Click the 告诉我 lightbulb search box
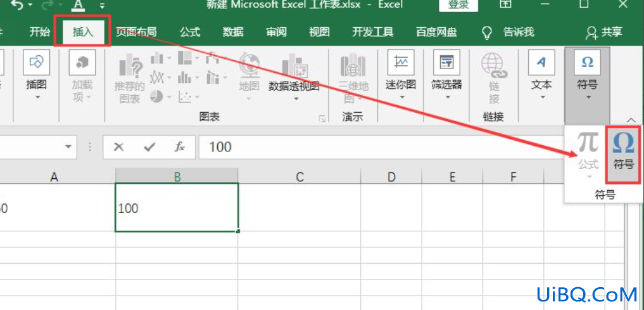The height and width of the screenshot is (310, 644). pyautogui.click(x=508, y=32)
